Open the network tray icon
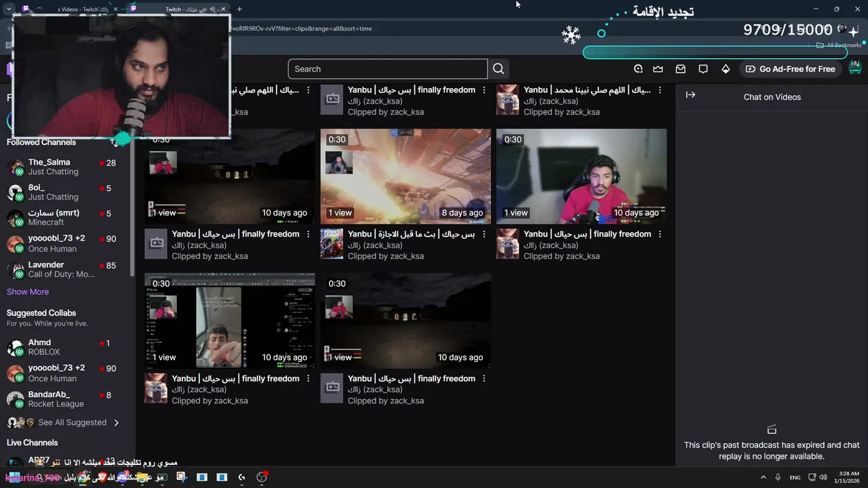Screen dimensions: 868x488 (x=812, y=477)
